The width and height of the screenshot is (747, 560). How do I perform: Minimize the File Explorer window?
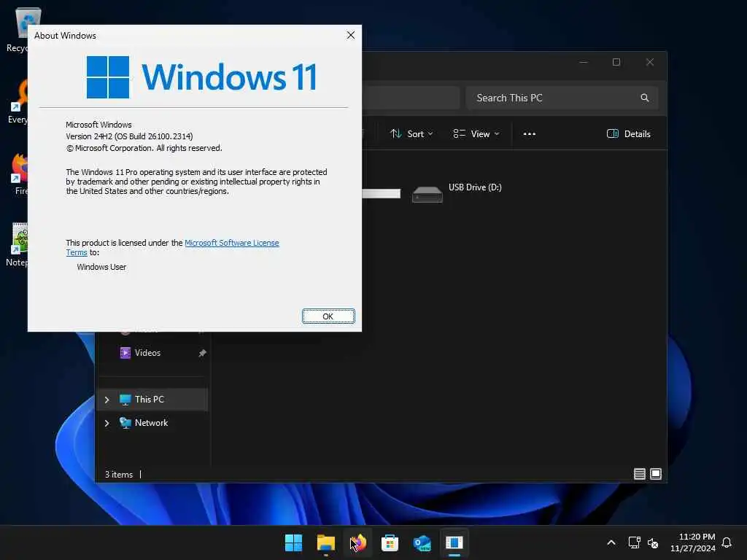point(584,62)
